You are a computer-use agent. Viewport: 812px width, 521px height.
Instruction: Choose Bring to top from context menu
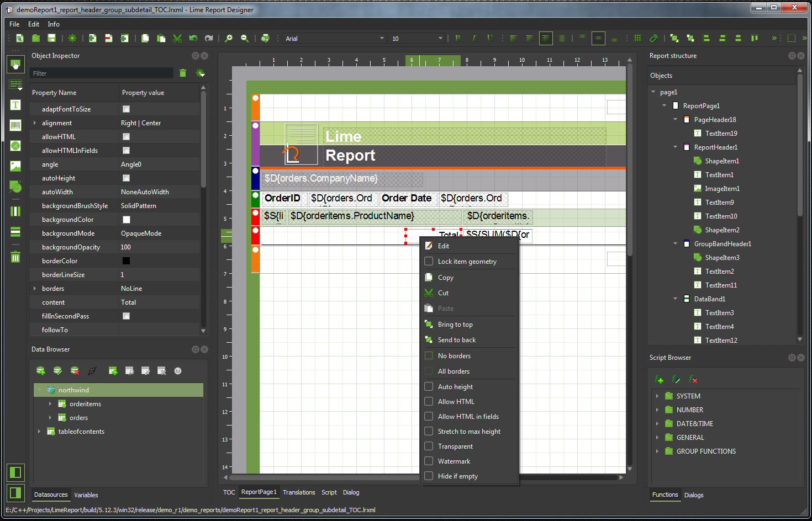455,325
